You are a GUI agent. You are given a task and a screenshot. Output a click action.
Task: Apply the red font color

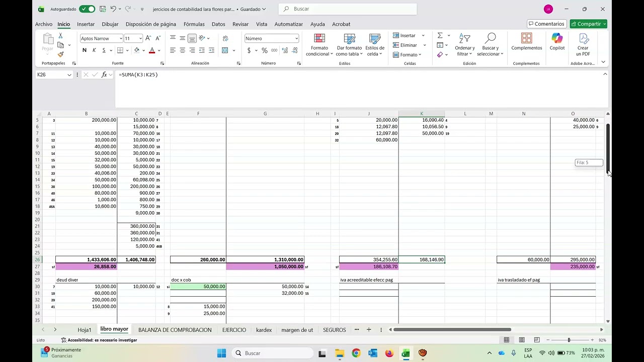pos(151,50)
